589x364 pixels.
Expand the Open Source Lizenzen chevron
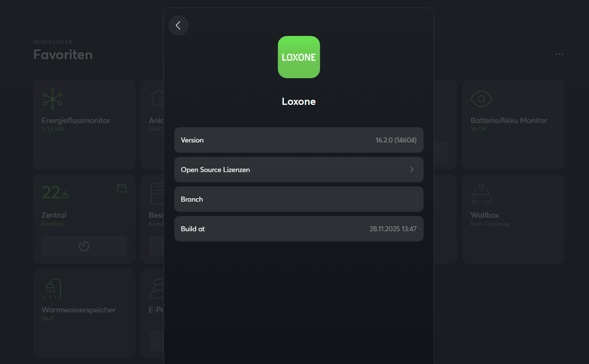click(412, 170)
